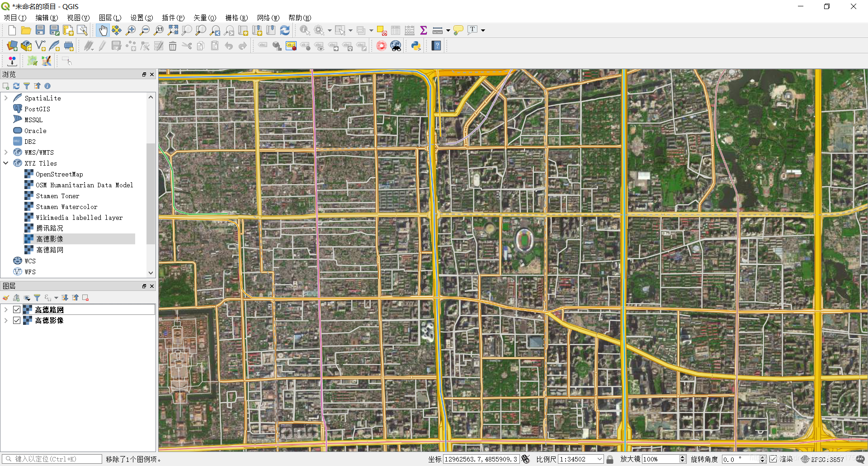Refresh the Browser panel
The image size is (868, 466).
pos(16,86)
